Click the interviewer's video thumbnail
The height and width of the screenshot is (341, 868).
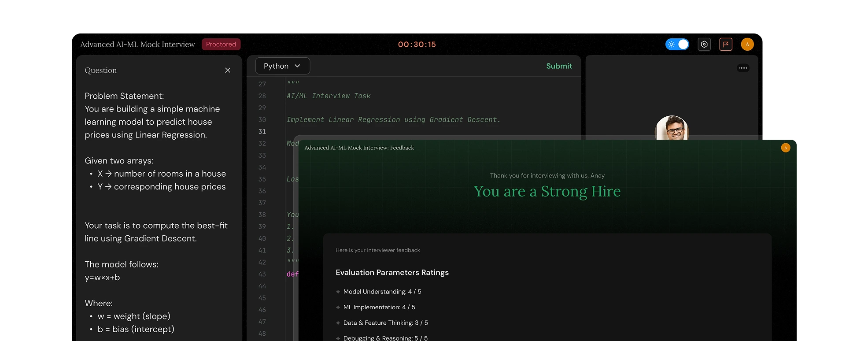coord(672,128)
